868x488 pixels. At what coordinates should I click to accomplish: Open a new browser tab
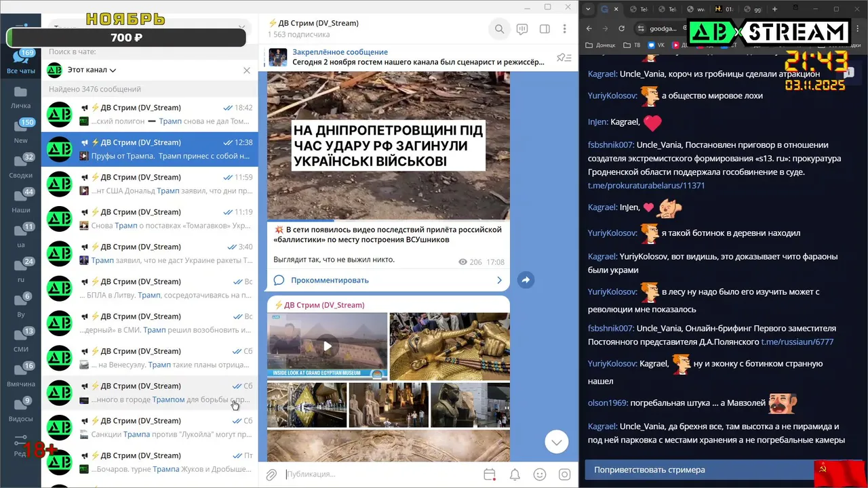tap(774, 9)
